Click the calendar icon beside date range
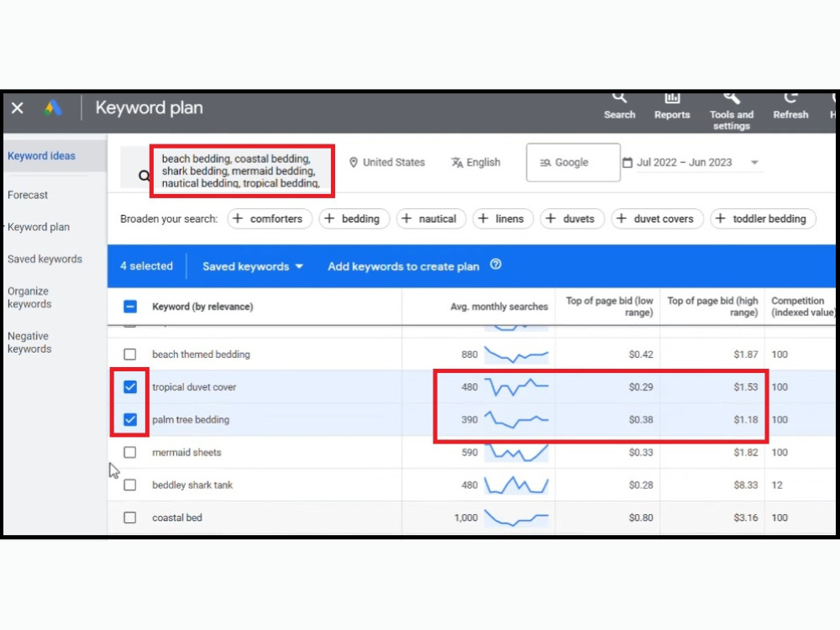The image size is (840, 630). (627, 162)
